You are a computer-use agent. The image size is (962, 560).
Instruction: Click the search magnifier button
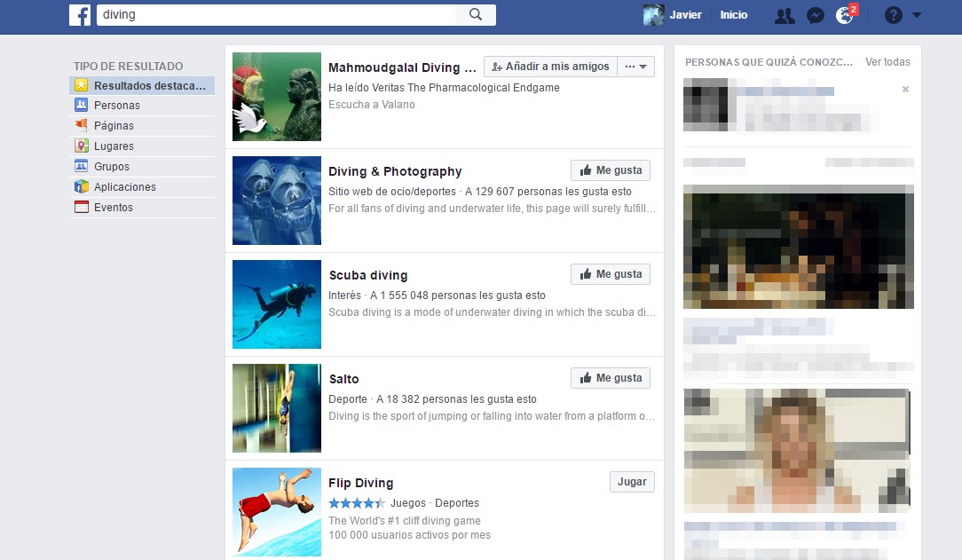coord(476,15)
